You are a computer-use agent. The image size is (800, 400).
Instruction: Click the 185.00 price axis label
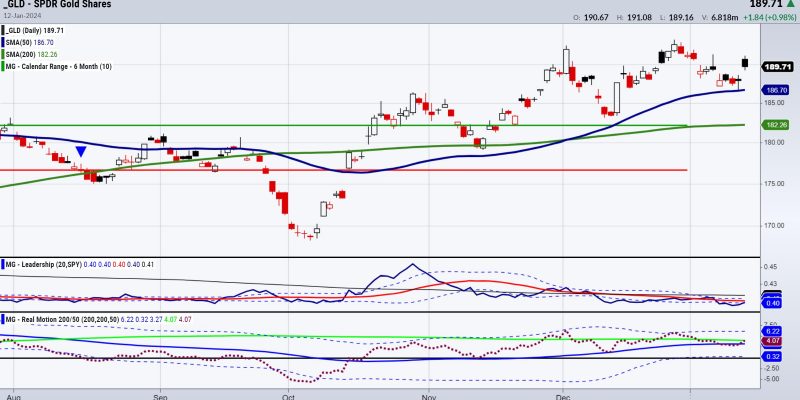[x=774, y=103]
